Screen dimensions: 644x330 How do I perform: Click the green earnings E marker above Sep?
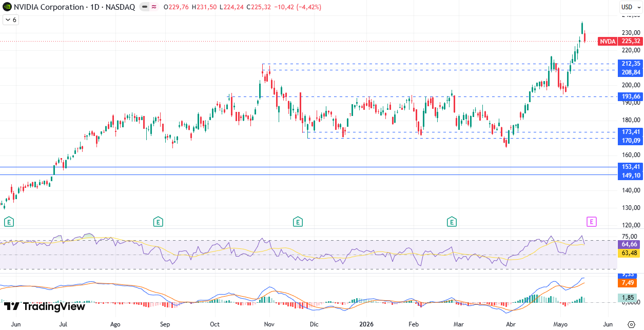point(158,222)
